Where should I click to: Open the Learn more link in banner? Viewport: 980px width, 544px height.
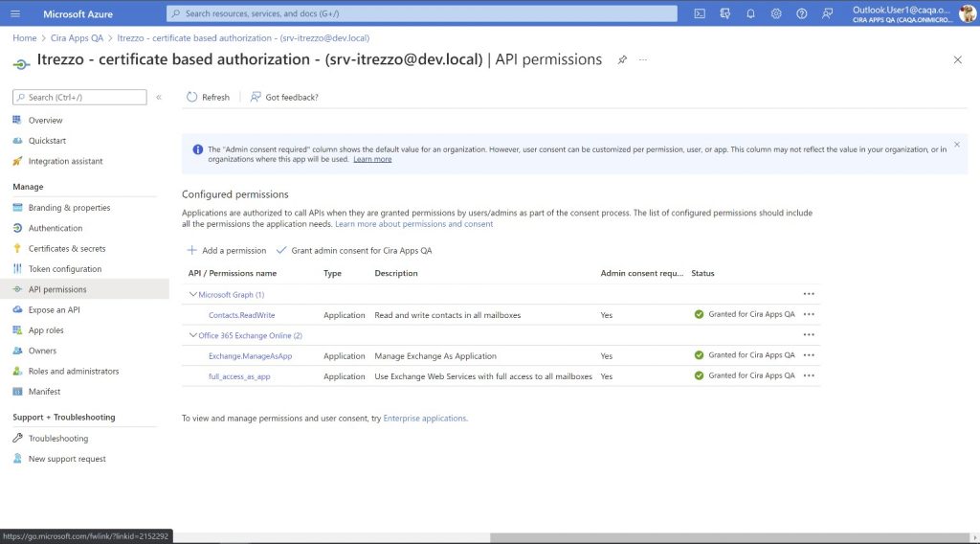pos(372,159)
